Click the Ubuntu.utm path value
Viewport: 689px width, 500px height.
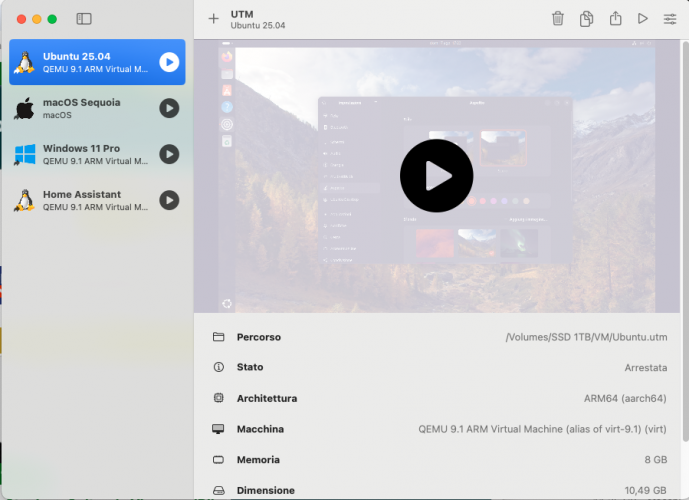[x=586, y=338]
